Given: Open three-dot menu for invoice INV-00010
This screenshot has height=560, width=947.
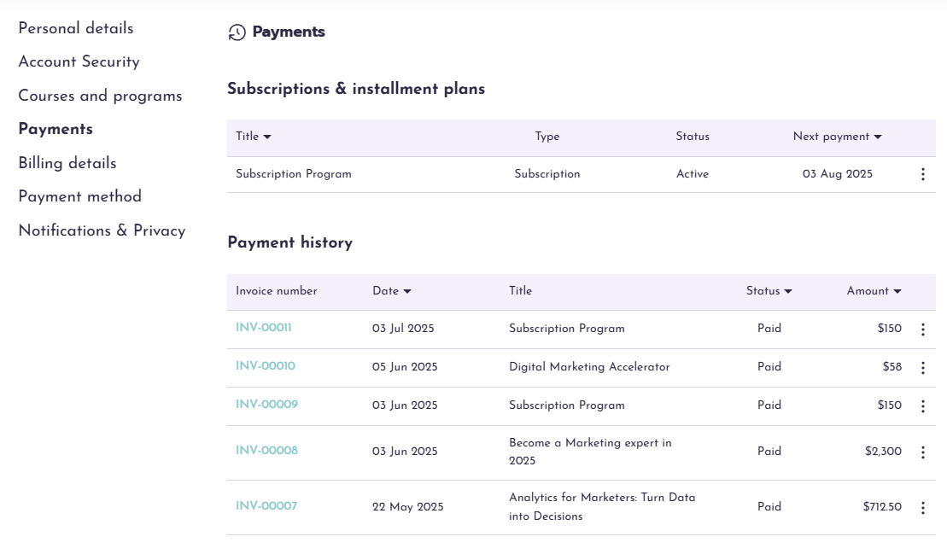Looking at the screenshot, I should coord(922,368).
